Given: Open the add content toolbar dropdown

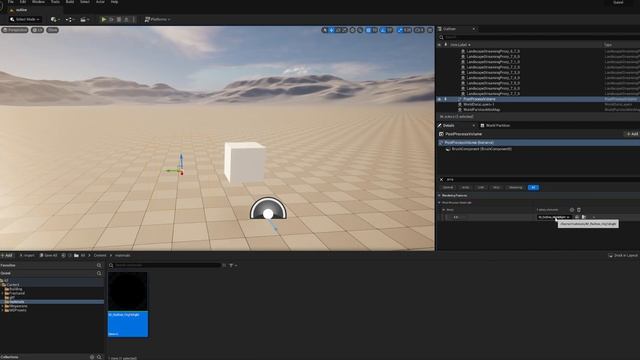Looking at the screenshot, I should (x=55, y=19).
